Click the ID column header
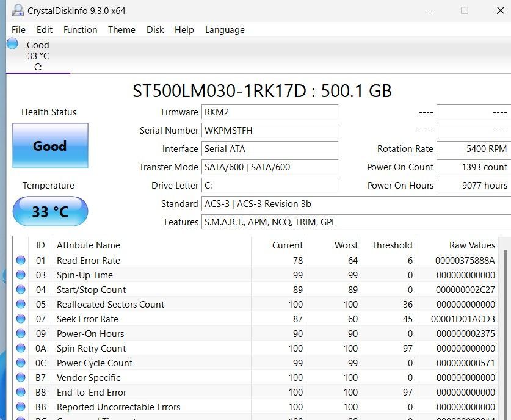The height and width of the screenshot is (420, 511). click(x=40, y=245)
